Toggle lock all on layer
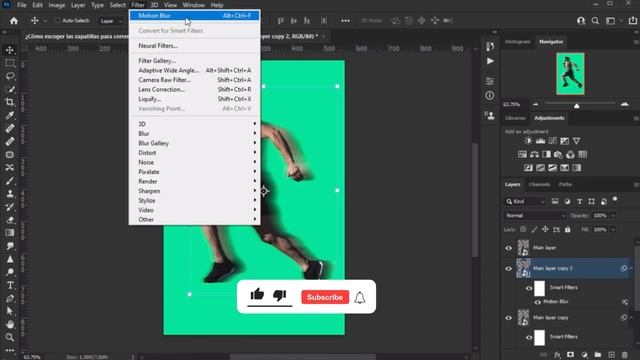640x360 pixels. pyautogui.click(x=568, y=230)
